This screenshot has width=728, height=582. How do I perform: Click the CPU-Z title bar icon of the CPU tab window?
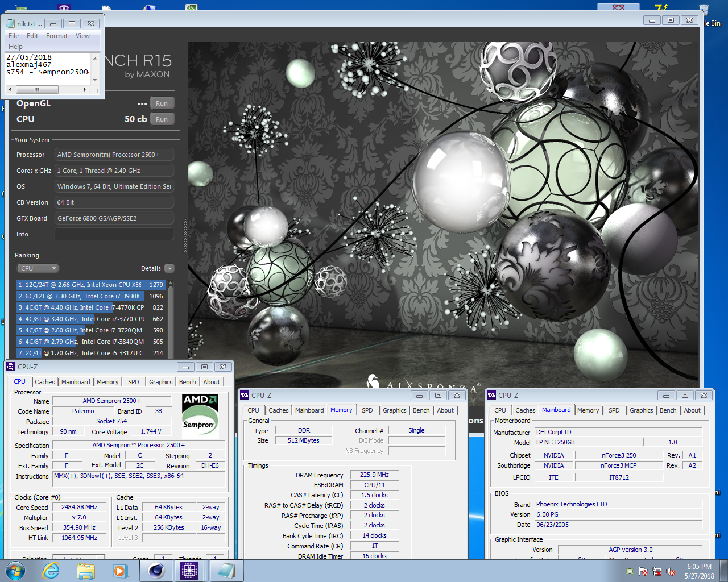pyautogui.click(x=11, y=367)
